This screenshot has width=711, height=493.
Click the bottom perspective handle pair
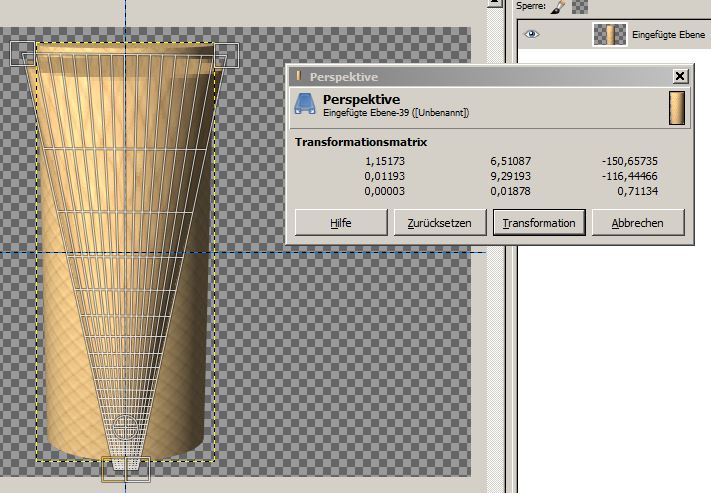(x=126, y=469)
